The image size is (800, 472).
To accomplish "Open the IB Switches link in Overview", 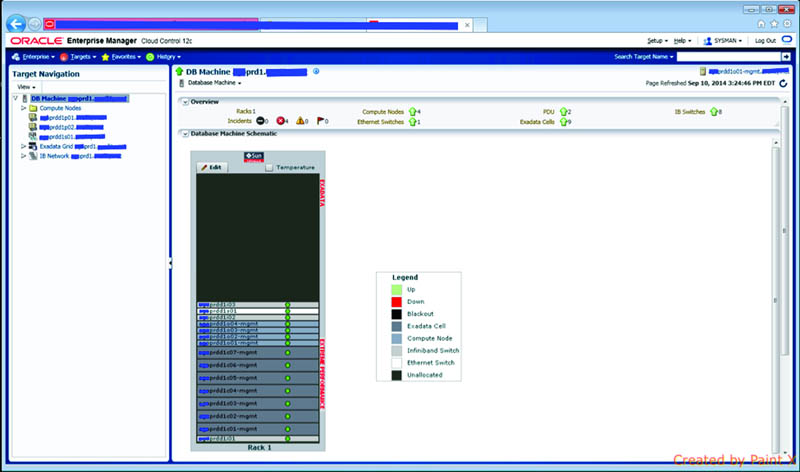I will point(690,112).
